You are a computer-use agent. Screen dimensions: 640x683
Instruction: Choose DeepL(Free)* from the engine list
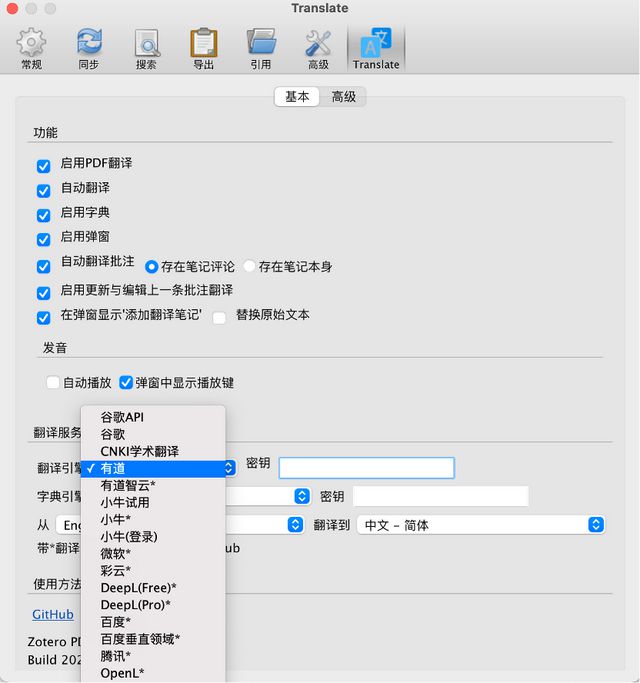coord(153,588)
